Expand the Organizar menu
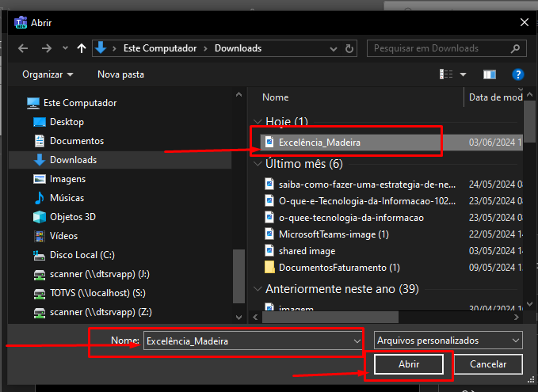The width and height of the screenshot is (538, 392). click(x=48, y=74)
